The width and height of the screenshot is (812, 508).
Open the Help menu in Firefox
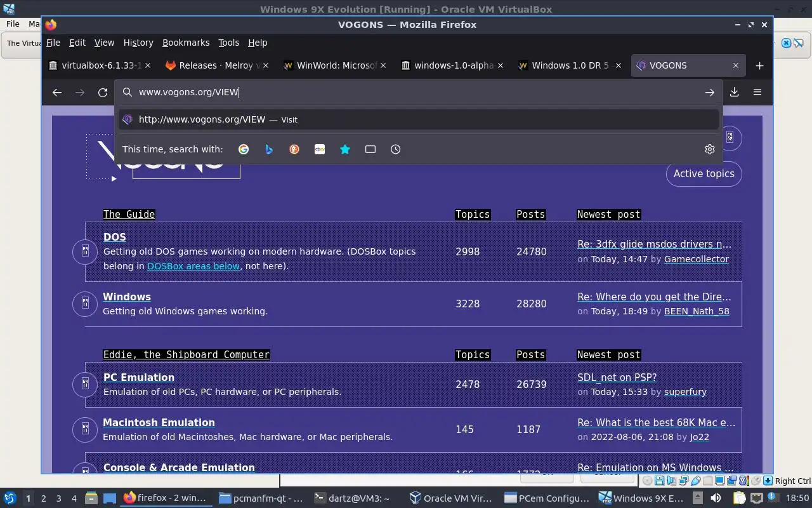pos(258,43)
